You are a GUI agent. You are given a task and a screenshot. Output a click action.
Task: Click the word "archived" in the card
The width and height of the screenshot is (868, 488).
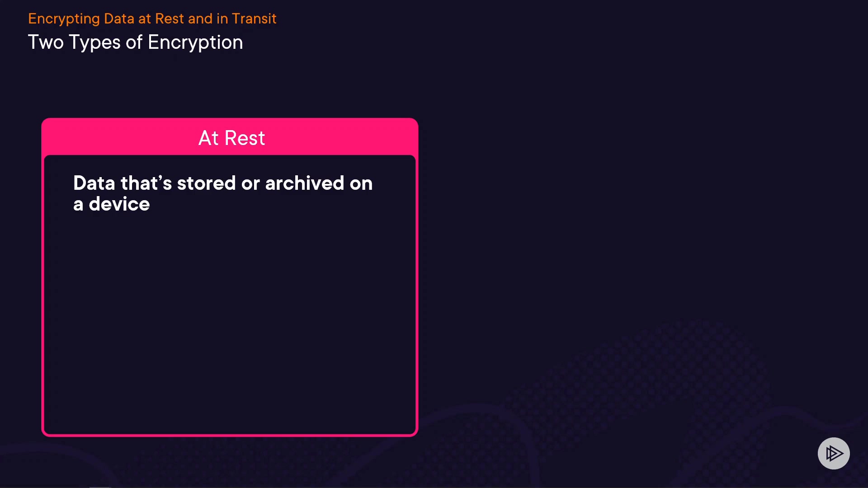point(305,183)
